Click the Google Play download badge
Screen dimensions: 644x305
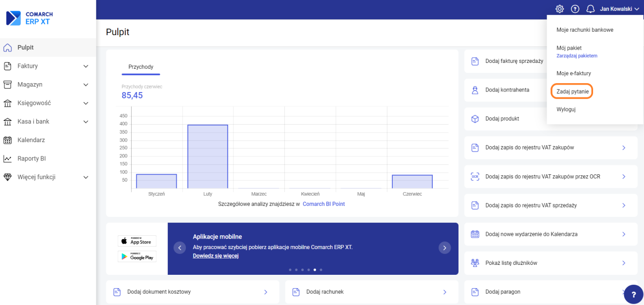click(137, 256)
